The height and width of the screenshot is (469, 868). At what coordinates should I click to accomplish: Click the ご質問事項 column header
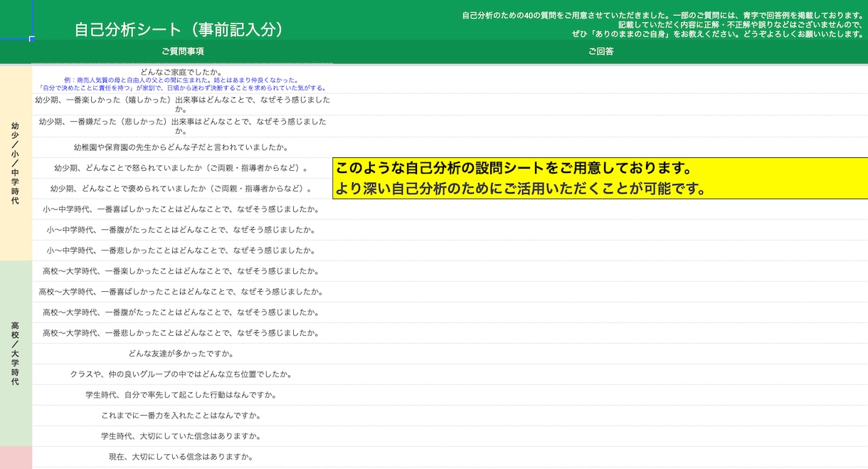click(x=183, y=51)
